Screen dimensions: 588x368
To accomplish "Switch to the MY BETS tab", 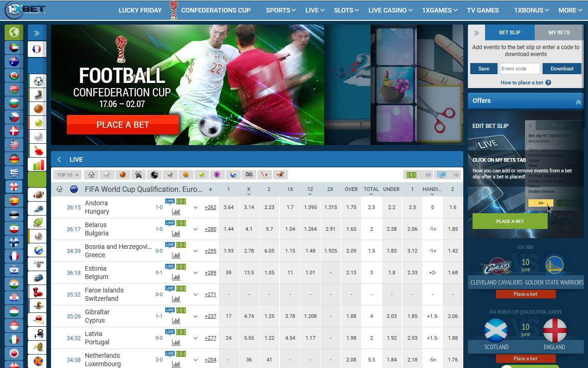I will coord(559,32).
